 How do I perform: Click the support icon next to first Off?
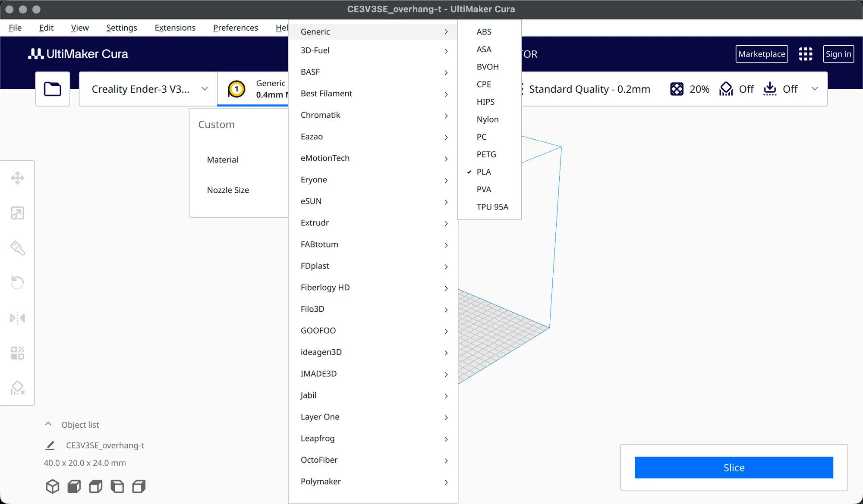point(726,89)
